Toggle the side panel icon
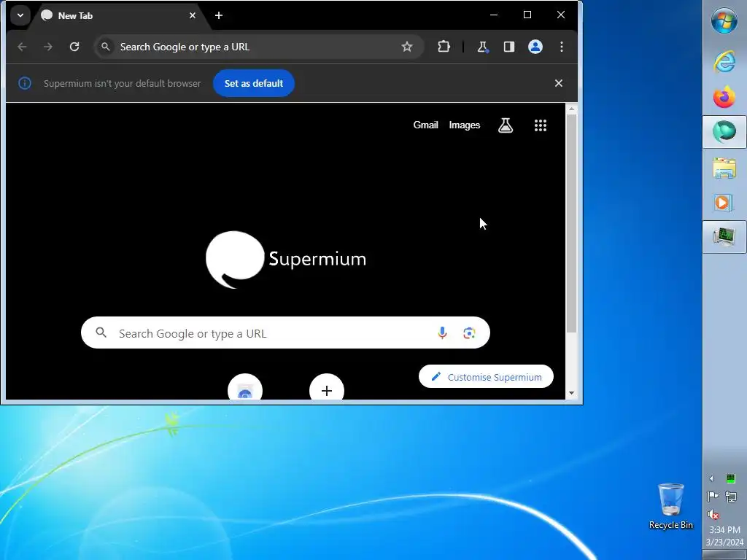The image size is (747, 560). pyautogui.click(x=508, y=47)
